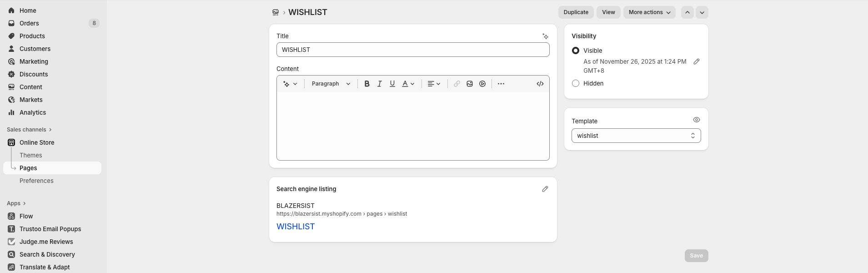Insert a video using the toolbar icon
The height and width of the screenshot is (273, 868).
pyautogui.click(x=482, y=84)
